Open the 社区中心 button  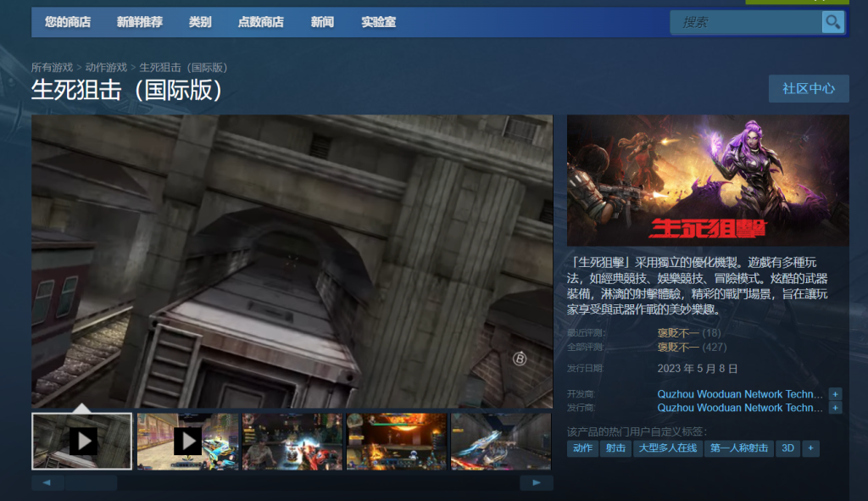(x=809, y=88)
